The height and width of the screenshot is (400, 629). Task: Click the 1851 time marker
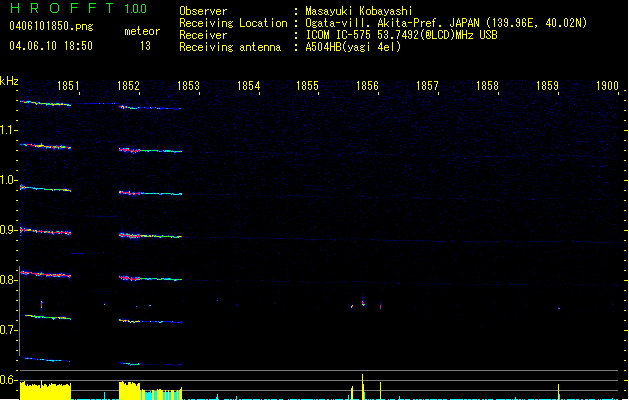(68, 86)
